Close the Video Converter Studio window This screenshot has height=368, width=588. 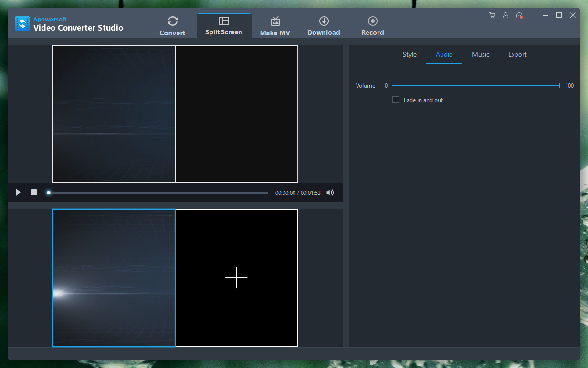point(573,15)
